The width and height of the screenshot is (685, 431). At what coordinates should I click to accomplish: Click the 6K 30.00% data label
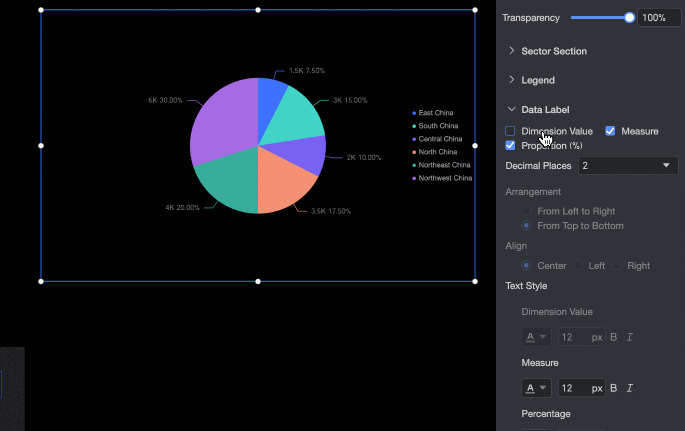click(x=165, y=100)
